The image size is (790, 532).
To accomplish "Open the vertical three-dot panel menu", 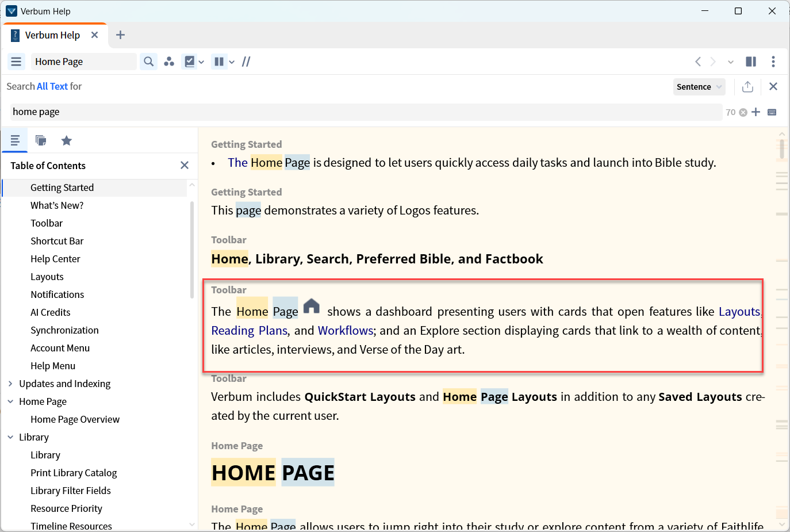I will click(773, 62).
